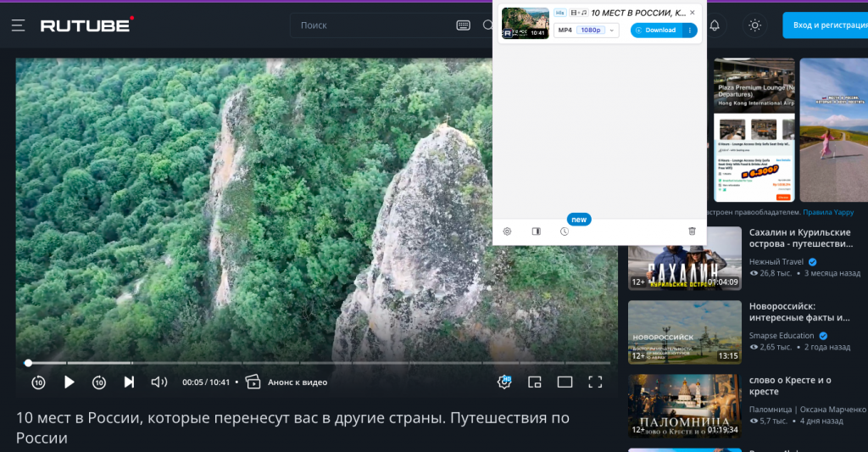868x452 pixels.
Task: Switch site theme with sun icon
Action: point(754,25)
